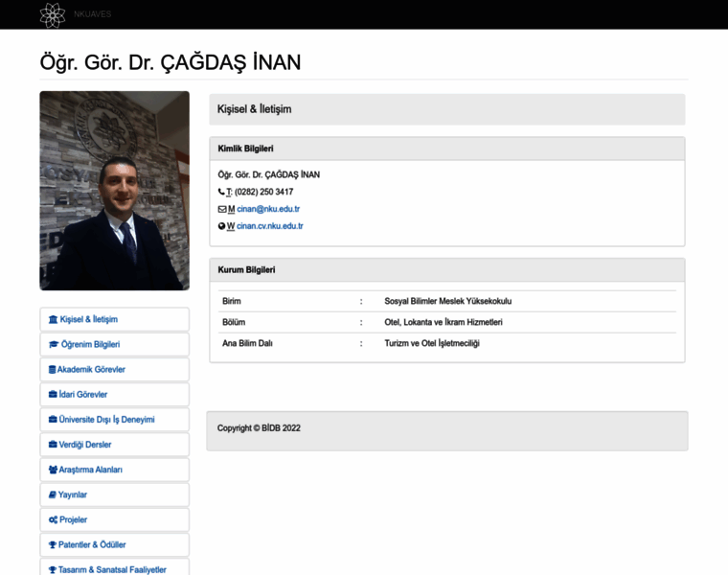Open Patentler & Ödüller
This screenshot has height=575, width=728.
tap(114, 544)
